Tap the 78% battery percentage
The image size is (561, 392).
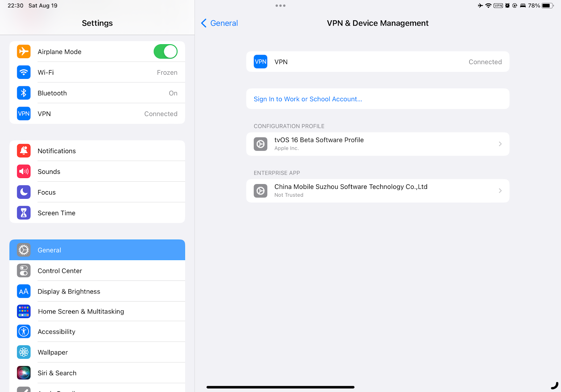pos(534,6)
